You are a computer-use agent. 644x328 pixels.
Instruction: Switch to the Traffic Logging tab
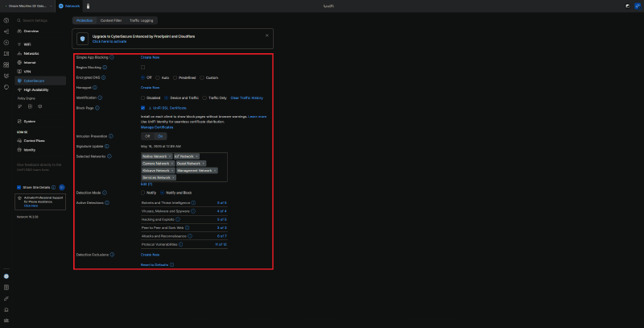tap(142, 21)
